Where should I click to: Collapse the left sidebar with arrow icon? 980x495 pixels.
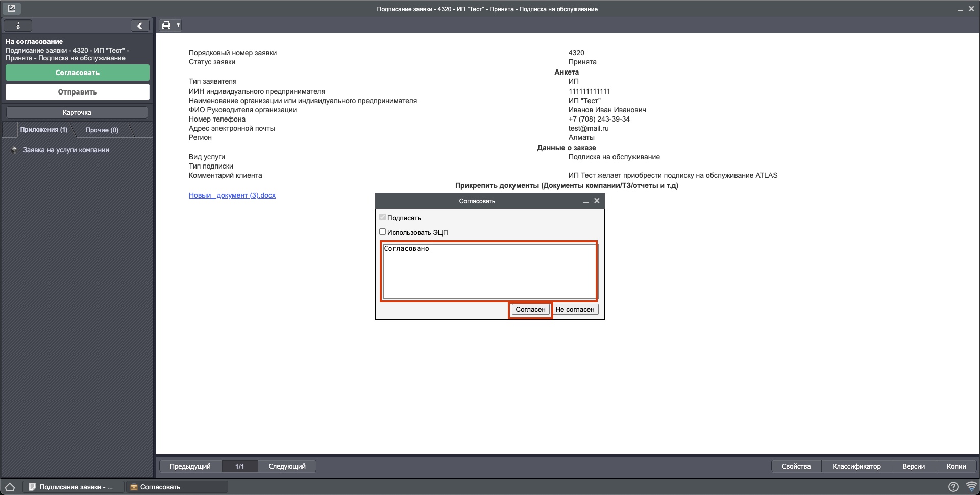[x=139, y=26]
